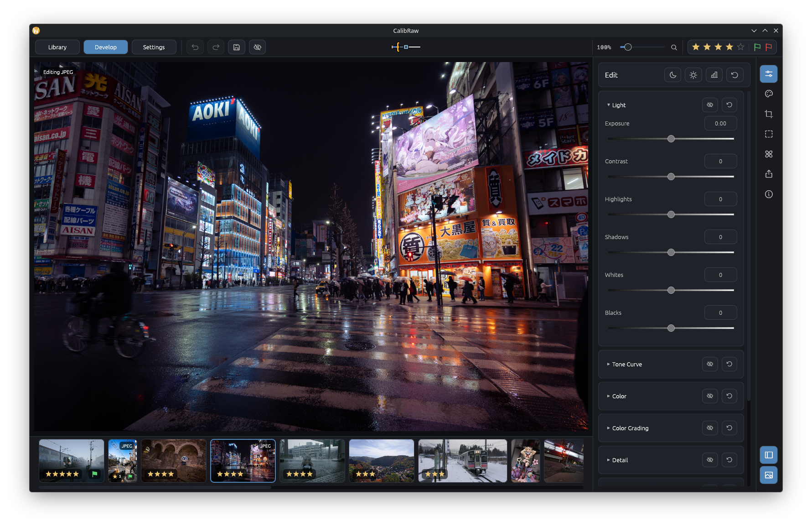Image resolution: width=812 pixels, height=527 pixels.
Task: Set the red reject flag
Action: [769, 47]
